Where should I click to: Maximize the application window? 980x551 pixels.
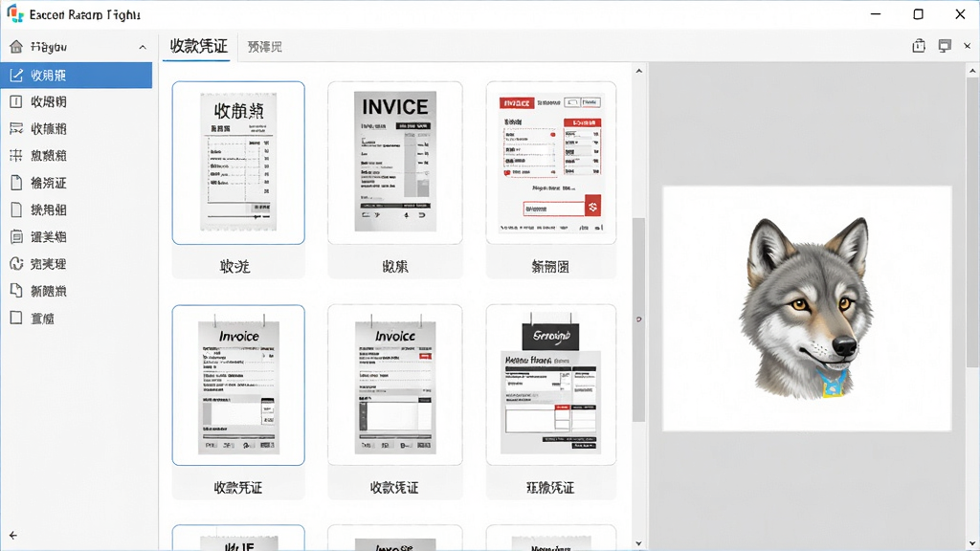[x=918, y=13]
